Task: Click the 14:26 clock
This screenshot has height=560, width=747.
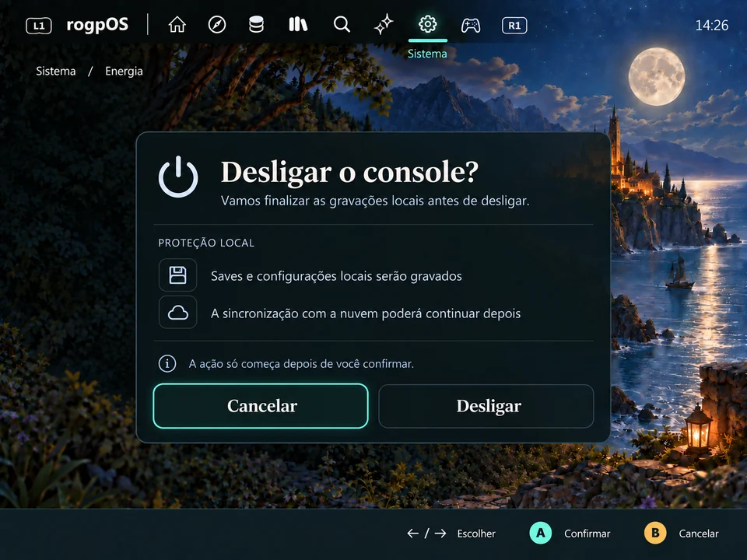Action: click(x=712, y=25)
